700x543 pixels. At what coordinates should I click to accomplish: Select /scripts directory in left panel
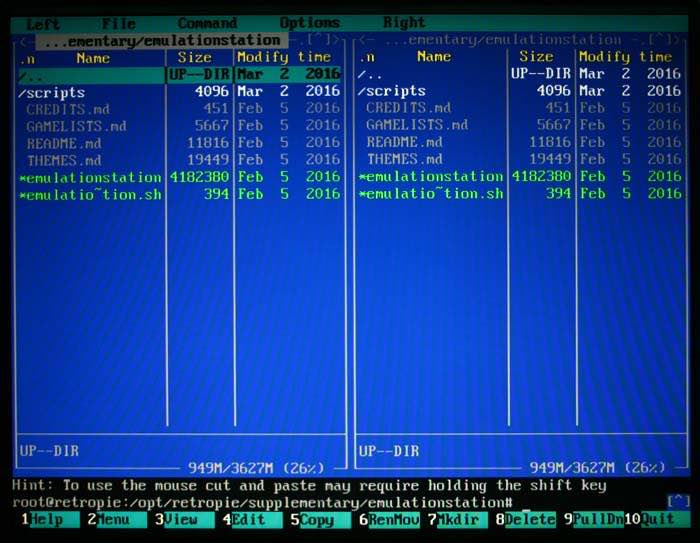click(x=179, y=92)
